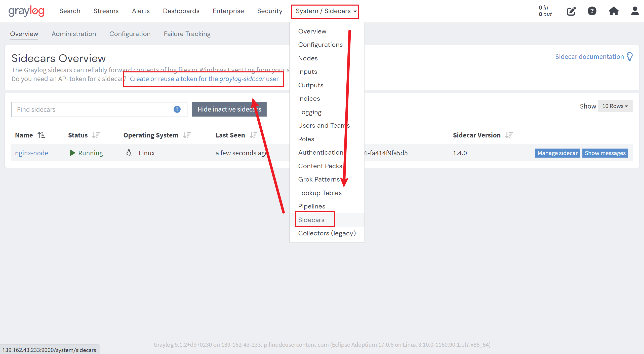The height and width of the screenshot is (354, 644).
Task: Sort by Name column icon
Action: pyautogui.click(x=41, y=135)
